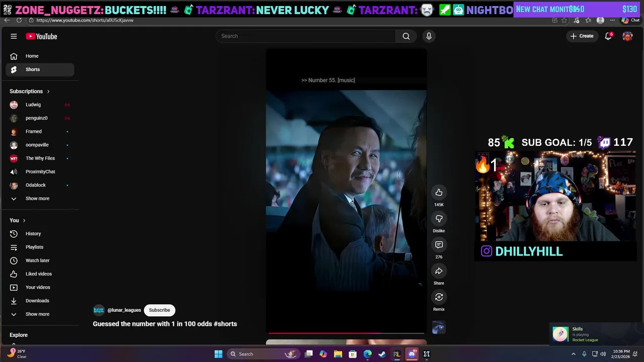Open The Why Files channel

tap(40, 158)
